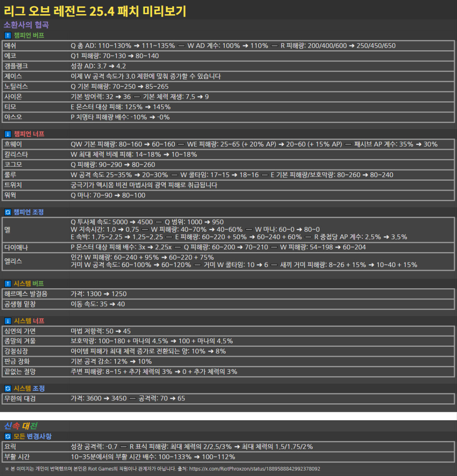Select the 끝없는 절망 nerf row
This screenshot has height=476, width=457.
228,372
